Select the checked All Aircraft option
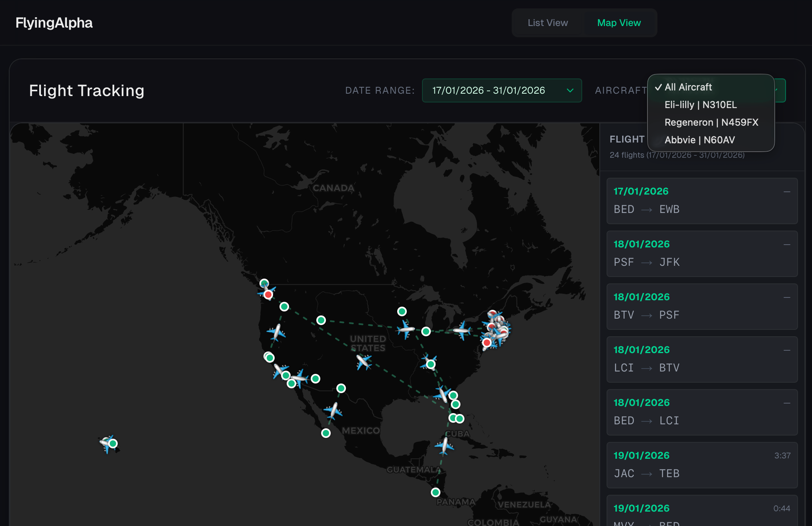The image size is (812, 526). 688,87
